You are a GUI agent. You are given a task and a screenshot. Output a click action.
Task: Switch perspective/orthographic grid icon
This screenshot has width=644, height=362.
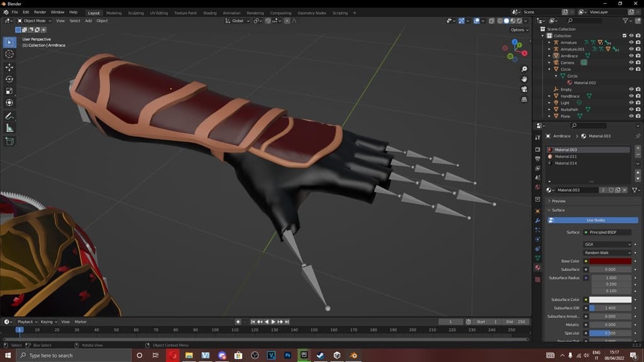tap(524, 99)
